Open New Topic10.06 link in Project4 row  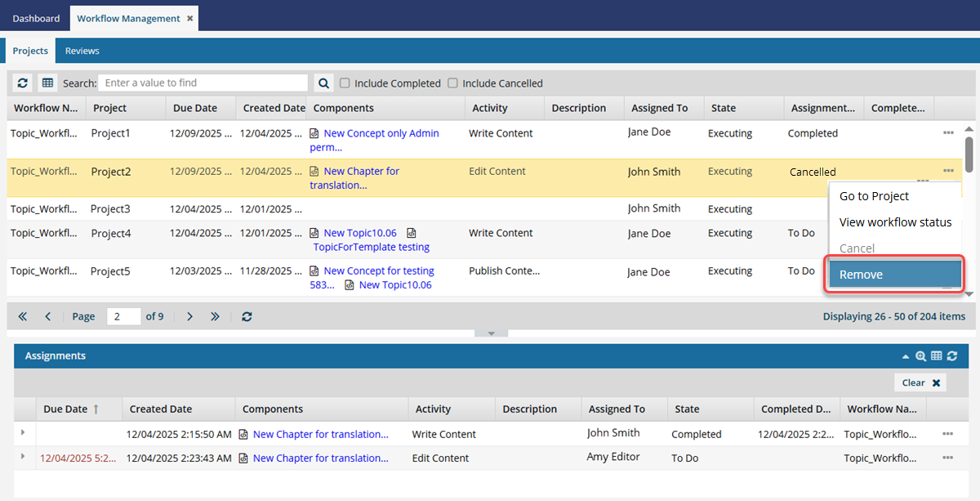click(360, 233)
